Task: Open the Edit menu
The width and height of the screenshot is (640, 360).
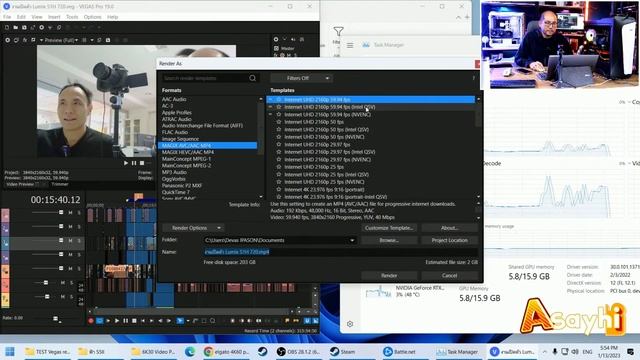Action: pyautogui.click(x=21, y=17)
